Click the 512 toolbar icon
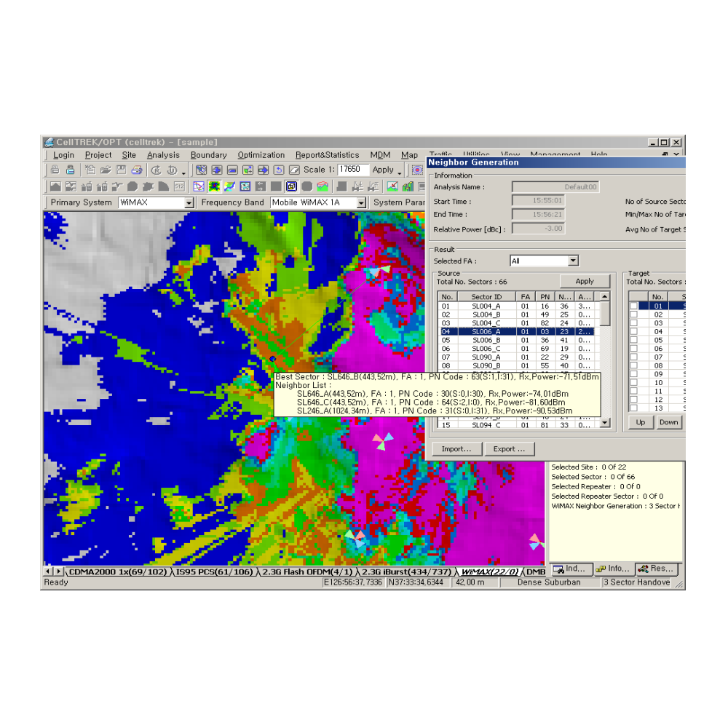This screenshot has width=728, height=728. (179, 187)
